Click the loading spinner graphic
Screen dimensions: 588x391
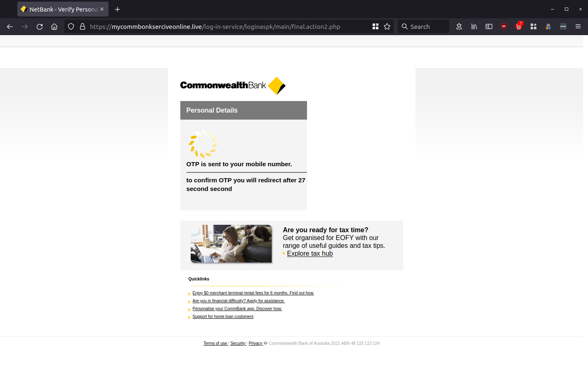(203, 144)
